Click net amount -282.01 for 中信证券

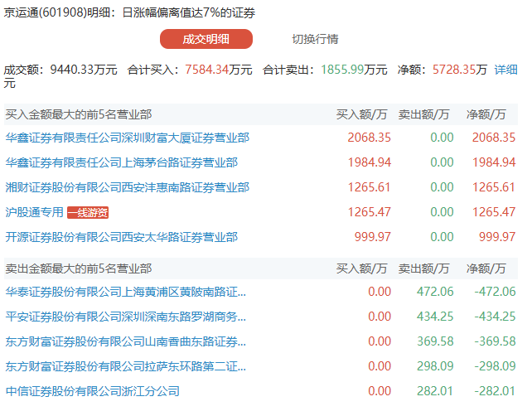point(495,391)
